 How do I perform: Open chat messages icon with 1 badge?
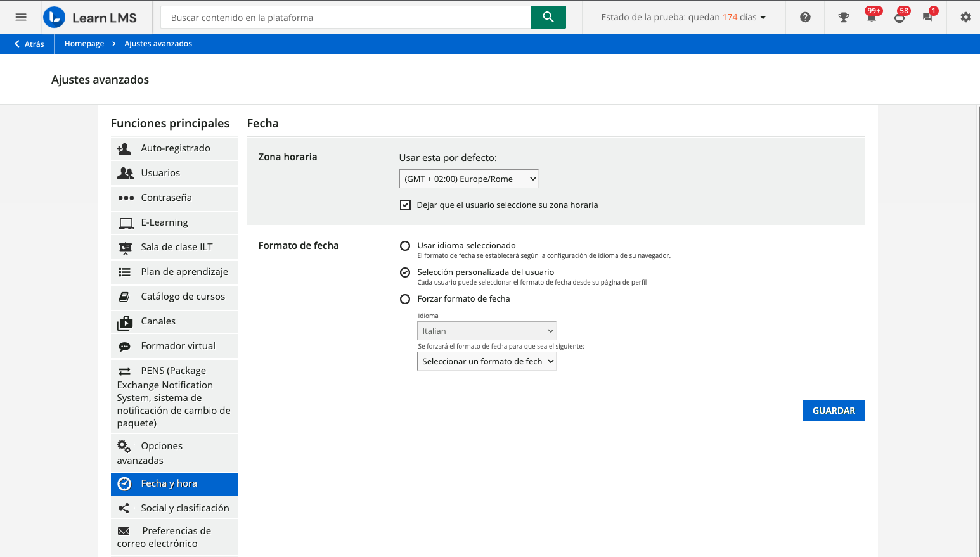pos(928,16)
